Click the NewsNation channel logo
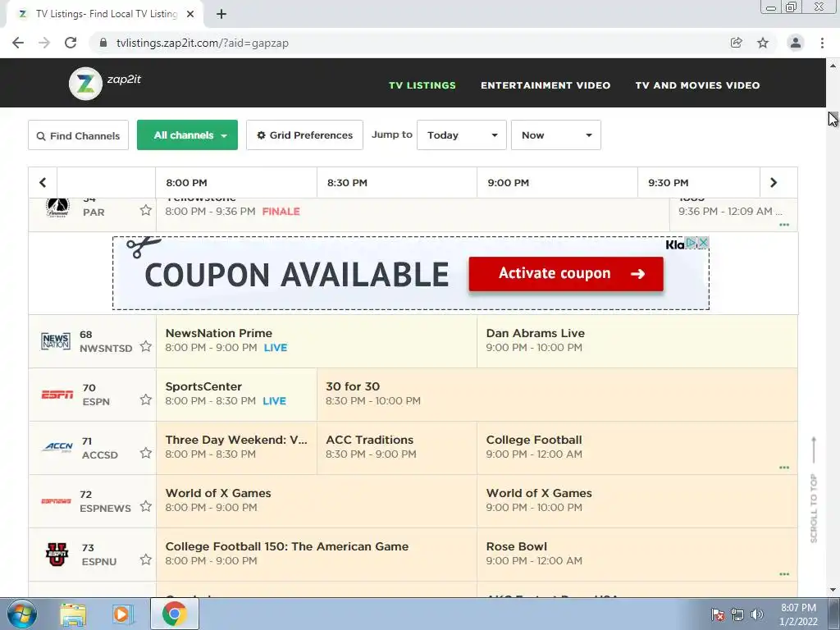This screenshot has height=630, width=840. tap(56, 341)
